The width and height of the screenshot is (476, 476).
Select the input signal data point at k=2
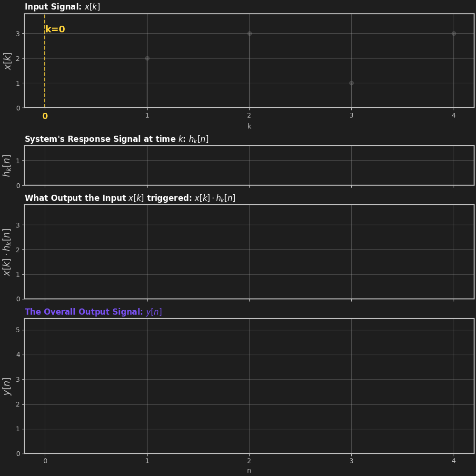click(249, 34)
